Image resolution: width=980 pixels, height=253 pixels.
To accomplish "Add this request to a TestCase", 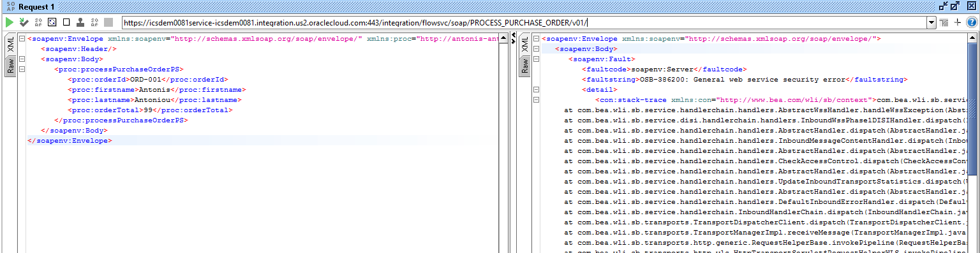I will click(24, 22).
